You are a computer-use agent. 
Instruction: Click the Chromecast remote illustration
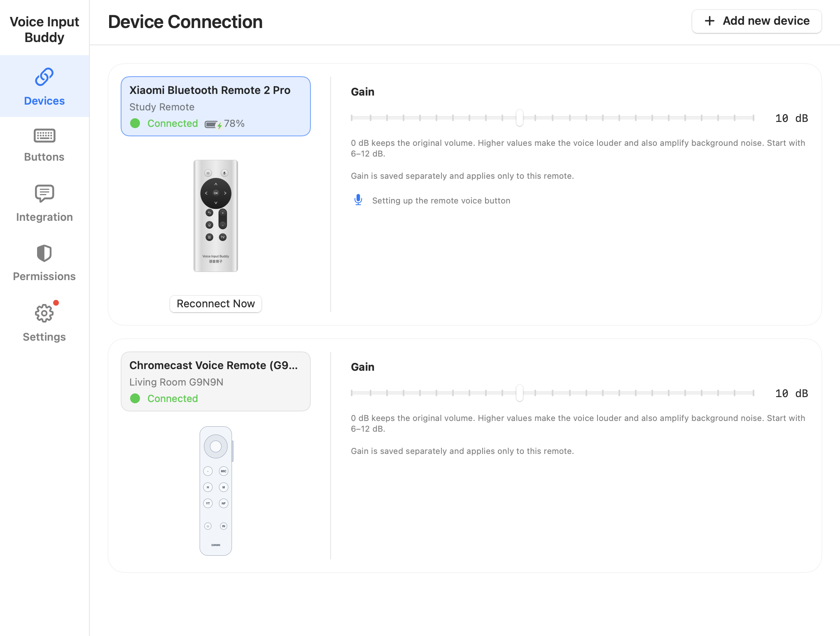[216, 491]
